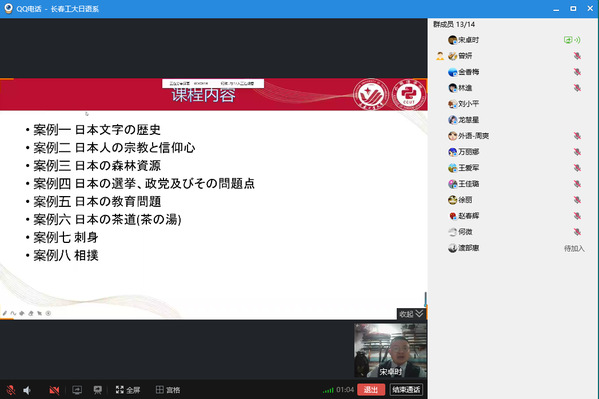Unmute the microphone in the call toolbar
599x399 pixels.
(11, 390)
